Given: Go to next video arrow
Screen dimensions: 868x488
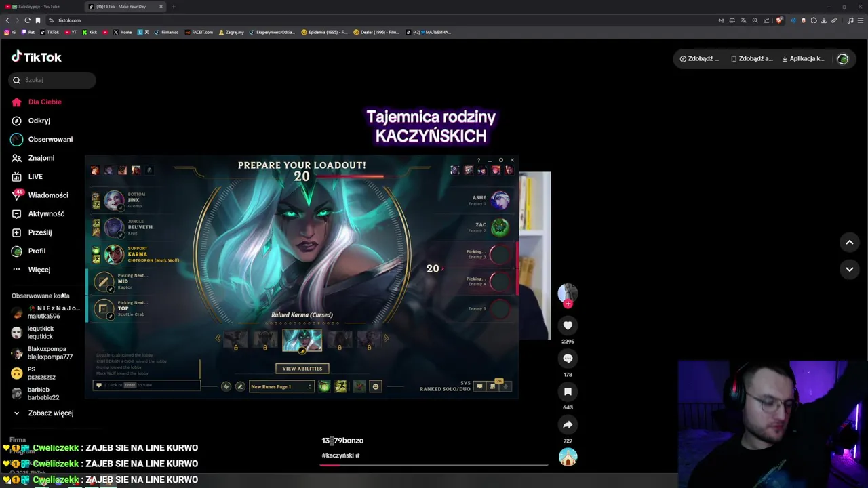Looking at the screenshot, I should point(849,269).
